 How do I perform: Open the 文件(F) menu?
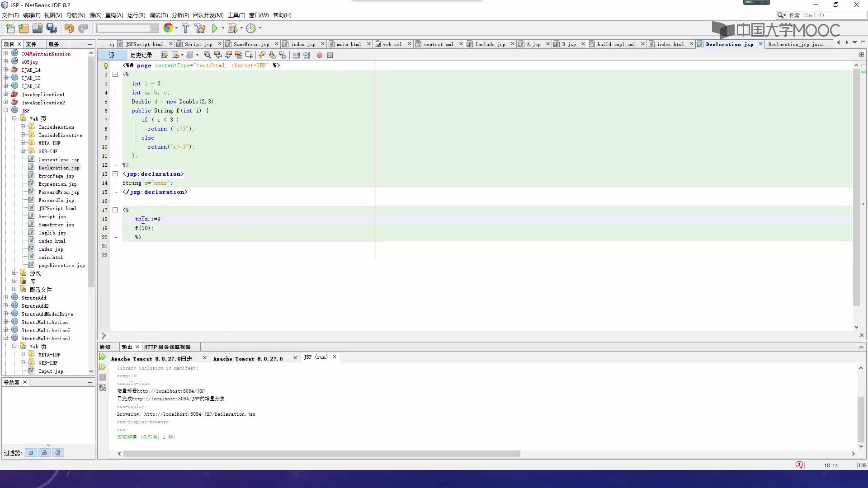pos(10,15)
